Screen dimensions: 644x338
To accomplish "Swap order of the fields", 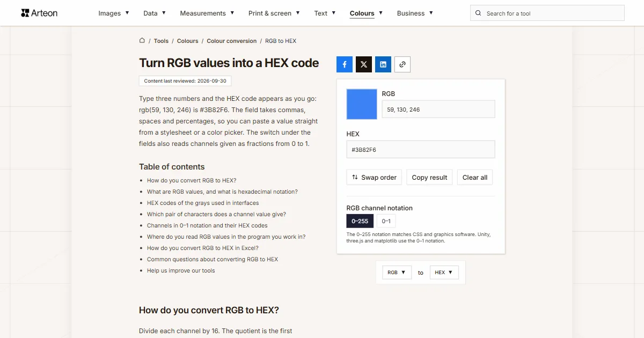I will tap(374, 178).
